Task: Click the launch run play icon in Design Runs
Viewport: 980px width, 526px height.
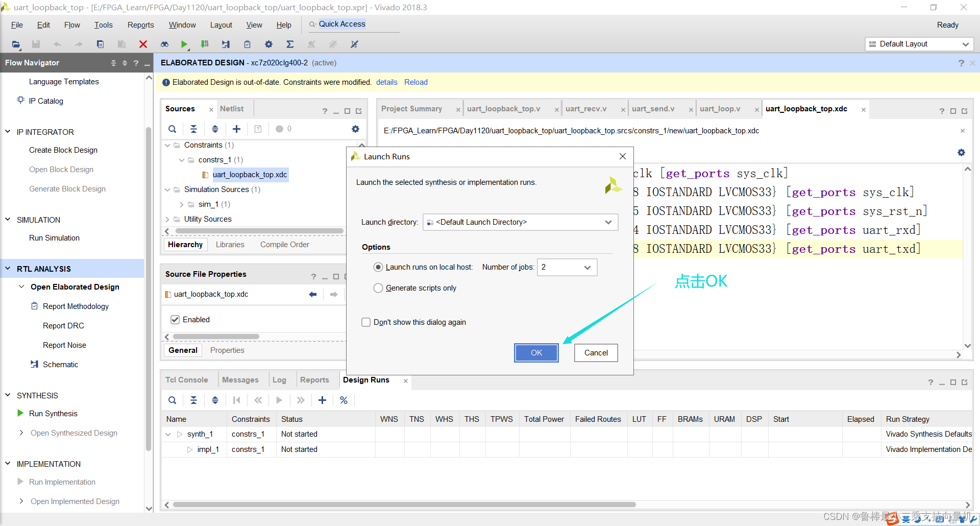Action: tap(279, 400)
